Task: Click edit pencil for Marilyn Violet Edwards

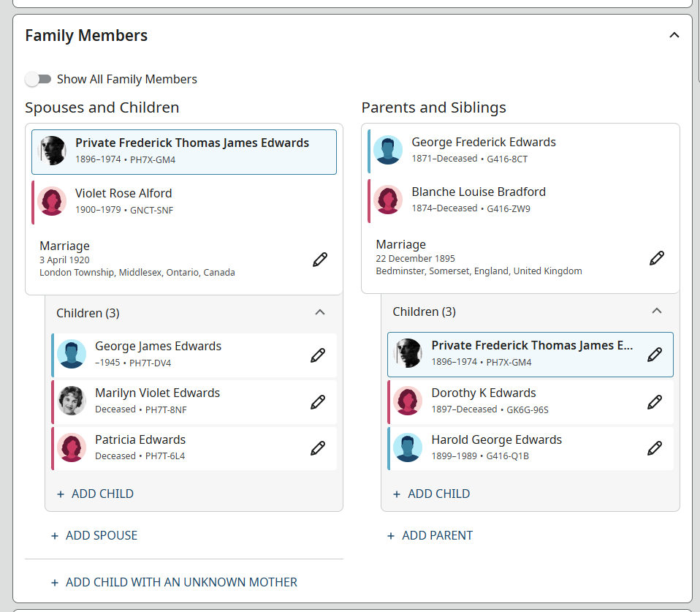Action: [x=318, y=401]
